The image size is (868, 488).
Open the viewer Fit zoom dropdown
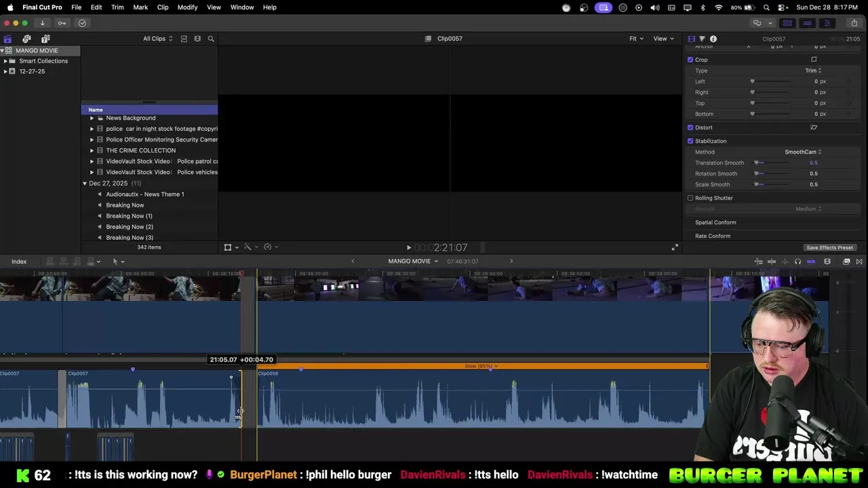(x=636, y=39)
